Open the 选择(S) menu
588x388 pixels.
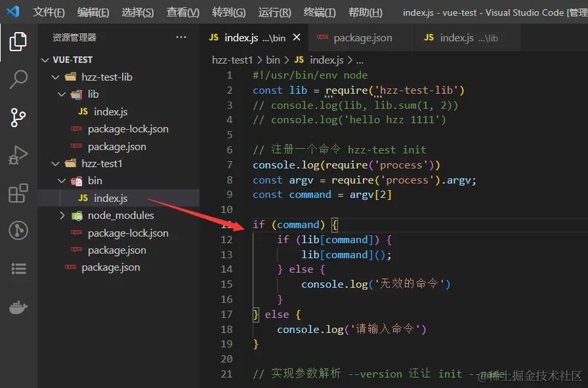(x=138, y=12)
